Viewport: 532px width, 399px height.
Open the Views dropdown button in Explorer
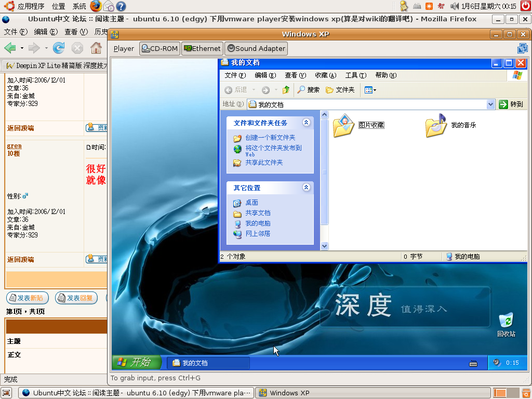click(370, 90)
